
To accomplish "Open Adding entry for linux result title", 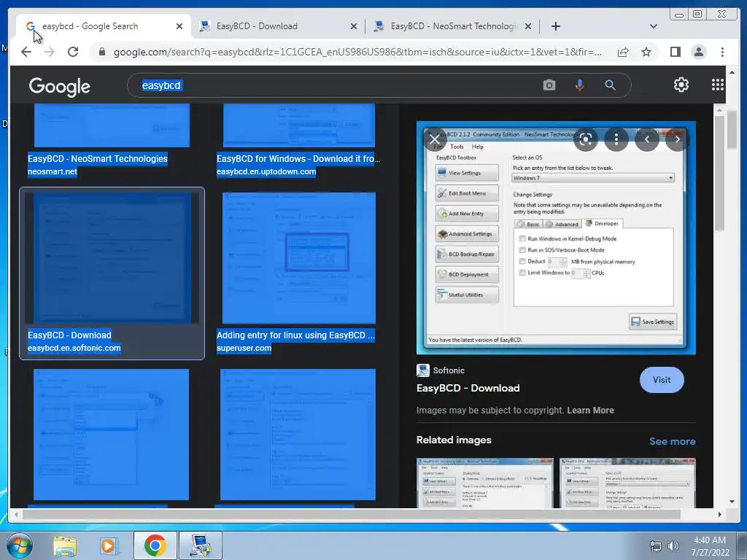I will pyautogui.click(x=295, y=335).
